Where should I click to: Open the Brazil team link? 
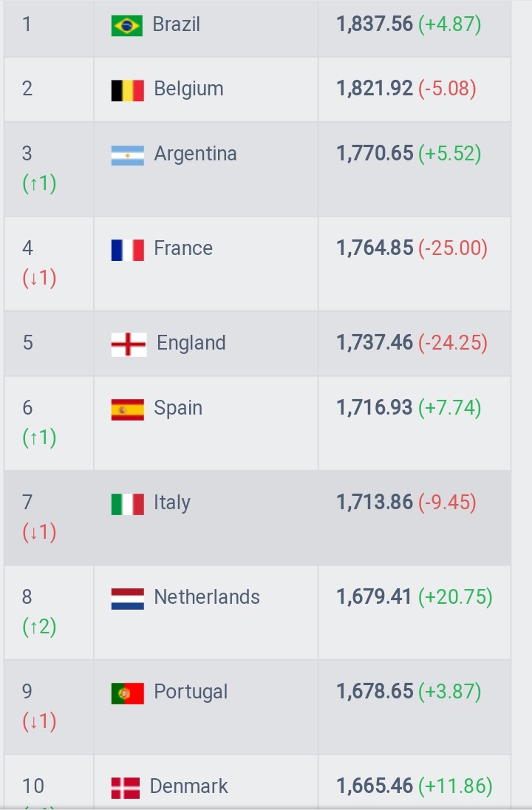point(176,24)
